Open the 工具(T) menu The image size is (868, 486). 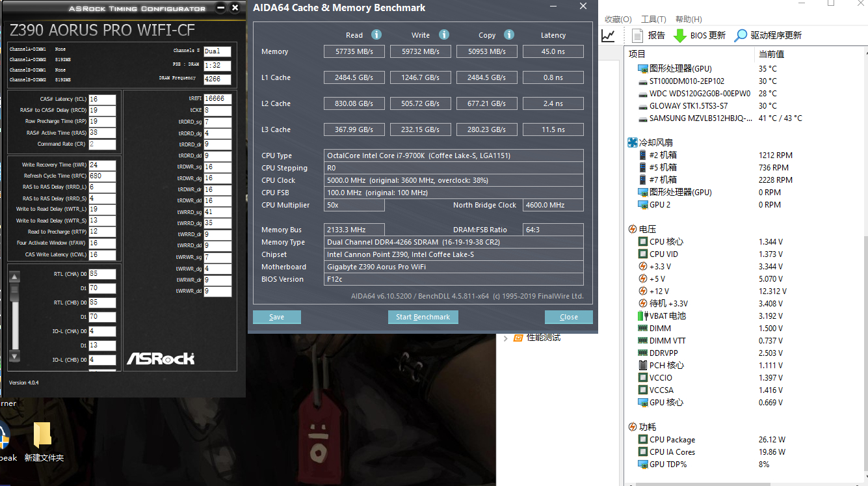[x=653, y=19]
